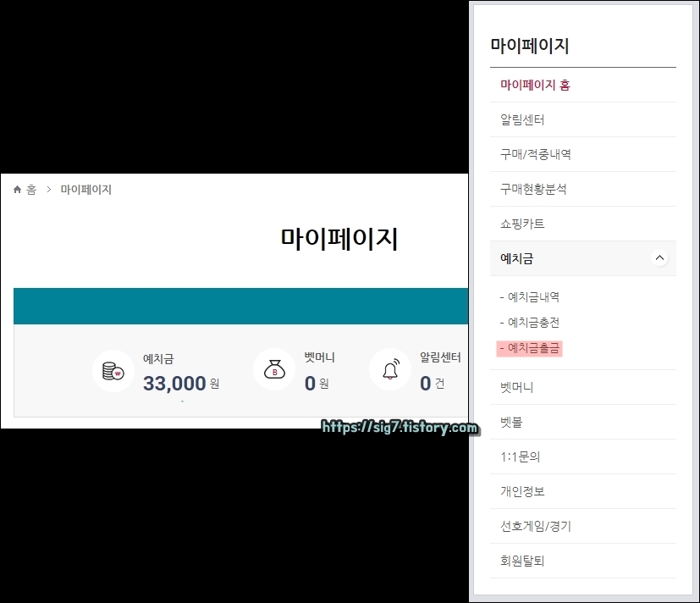Select the 예치금 sidebar section header

[x=583, y=258]
